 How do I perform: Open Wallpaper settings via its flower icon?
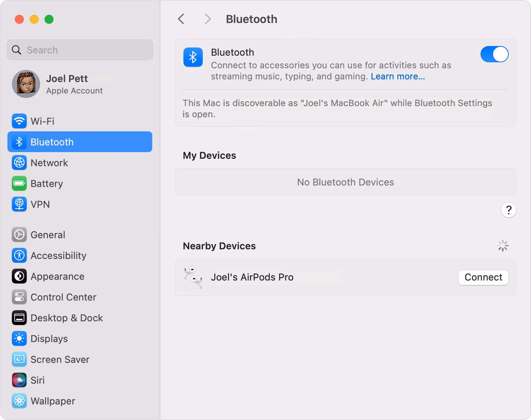click(x=19, y=401)
